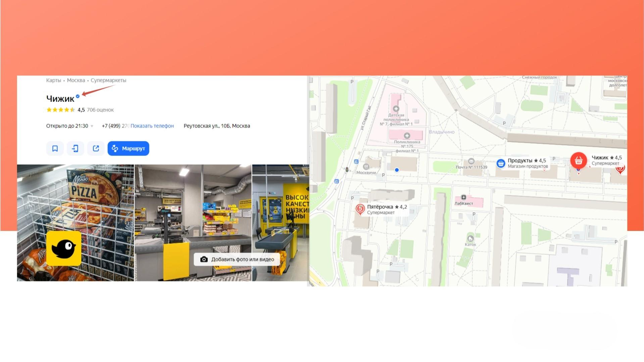Click the Пятёрочка map marker icon
The height and width of the screenshot is (362, 644).
[360, 209]
